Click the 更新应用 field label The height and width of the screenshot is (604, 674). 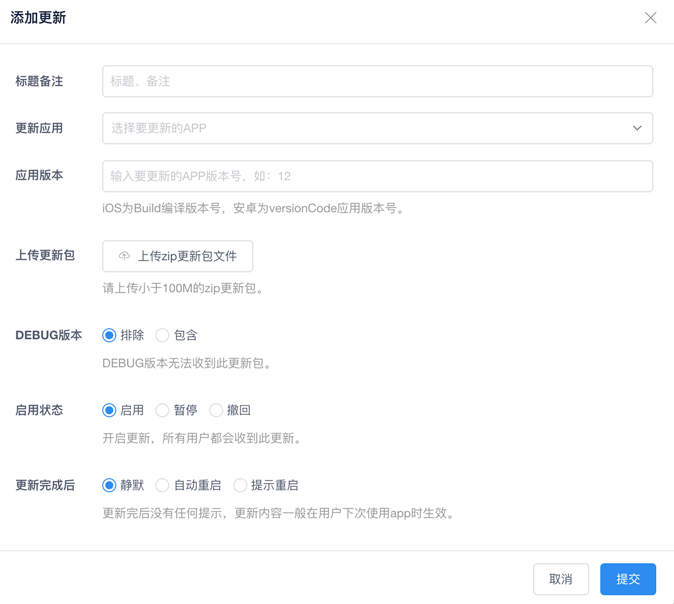(39, 128)
